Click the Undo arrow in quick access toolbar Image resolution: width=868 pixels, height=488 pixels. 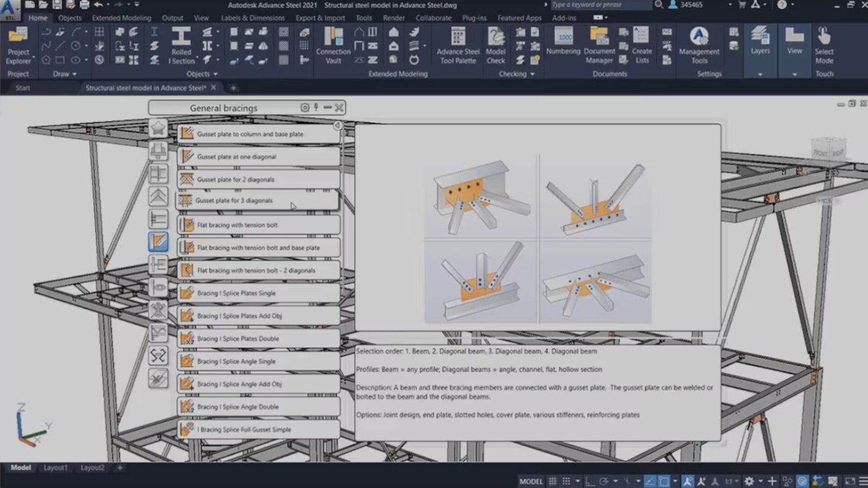pos(98,5)
